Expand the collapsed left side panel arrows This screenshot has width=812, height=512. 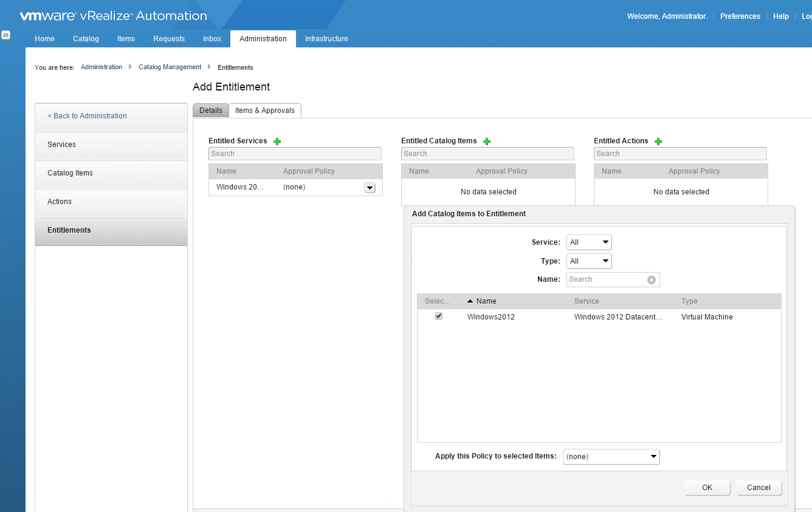point(5,35)
